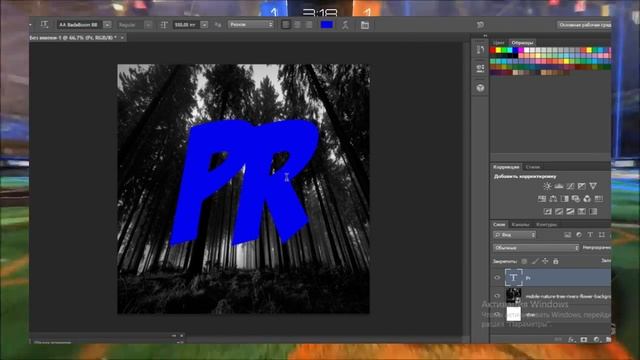Toggle lock image pixels brush icon
The height and width of the screenshot is (360, 640).
[535, 261]
